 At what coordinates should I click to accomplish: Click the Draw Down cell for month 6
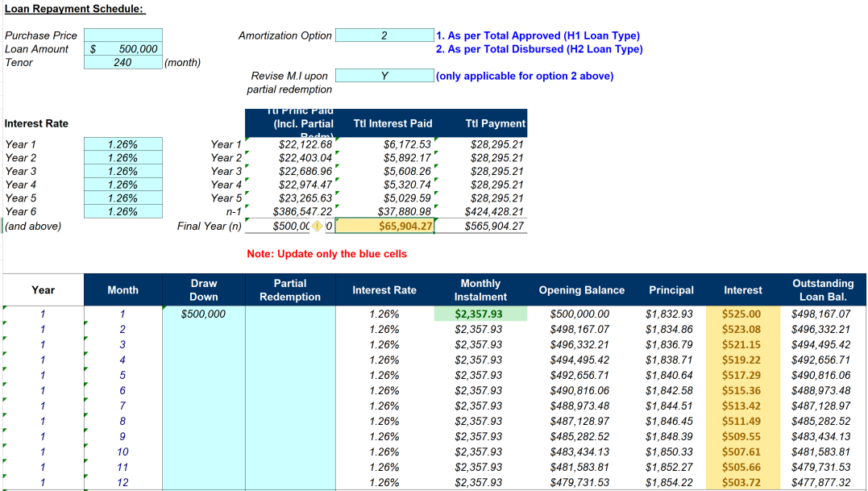(204, 391)
